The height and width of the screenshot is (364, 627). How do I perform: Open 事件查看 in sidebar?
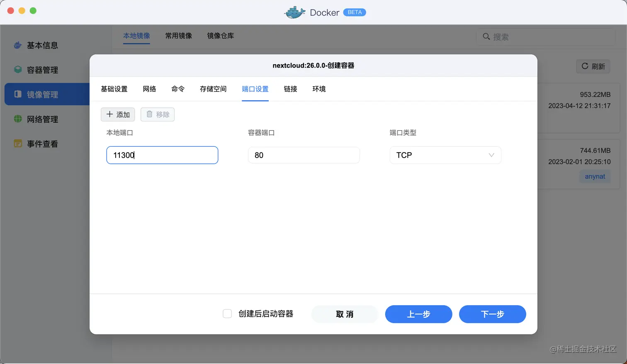42,143
